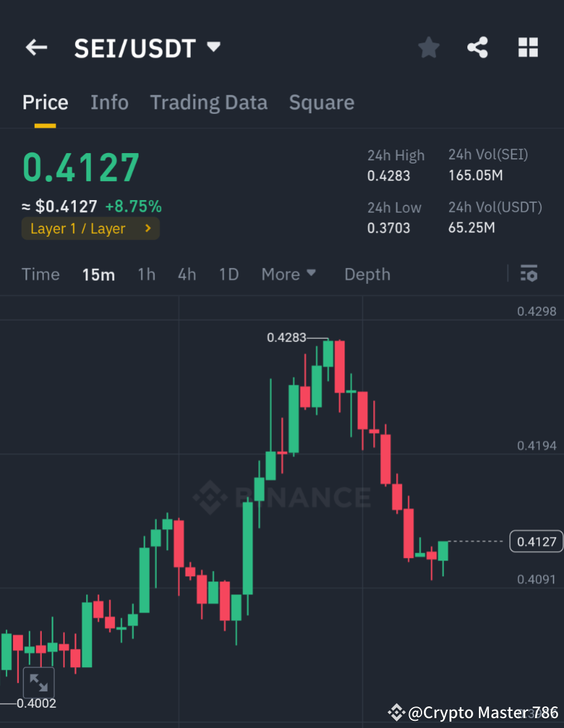The height and width of the screenshot is (728, 564).
Task: Tap the current price label 0.4127
Action: click(536, 541)
